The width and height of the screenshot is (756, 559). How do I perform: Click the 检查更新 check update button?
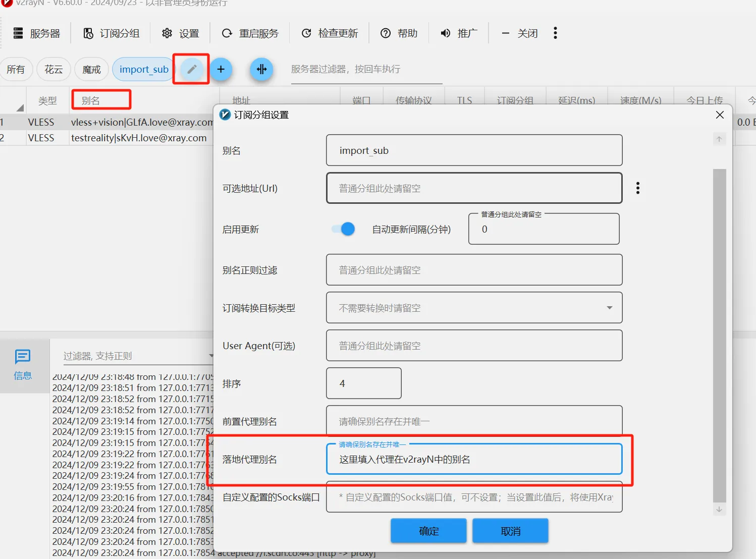[x=330, y=33]
